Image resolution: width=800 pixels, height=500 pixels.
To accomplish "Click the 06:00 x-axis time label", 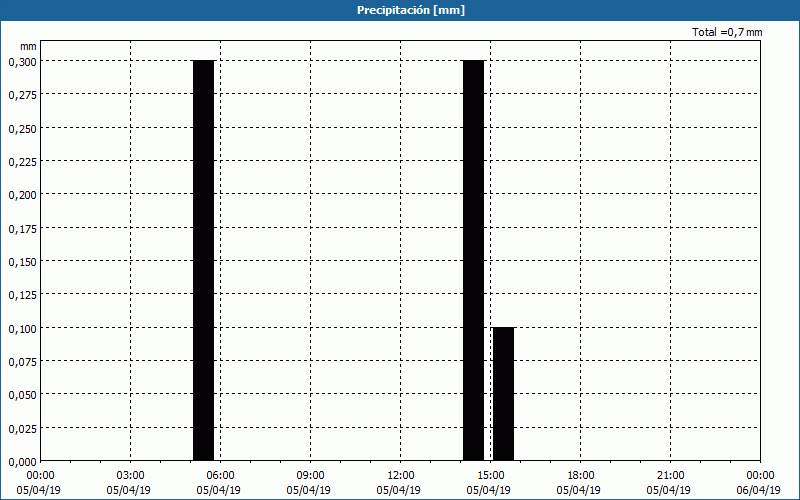I will [220, 476].
